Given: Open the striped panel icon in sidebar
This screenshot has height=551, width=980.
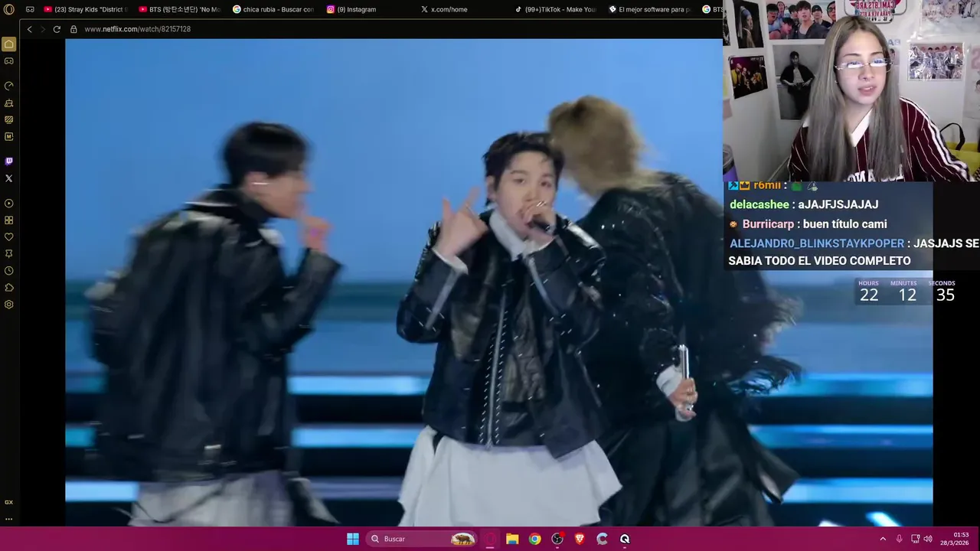Looking at the screenshot, I should (9, 119).
